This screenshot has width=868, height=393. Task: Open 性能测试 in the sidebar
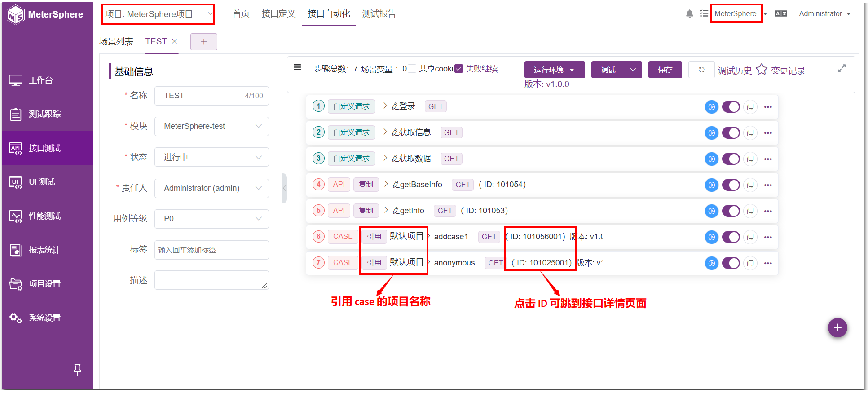coord(47,216)
